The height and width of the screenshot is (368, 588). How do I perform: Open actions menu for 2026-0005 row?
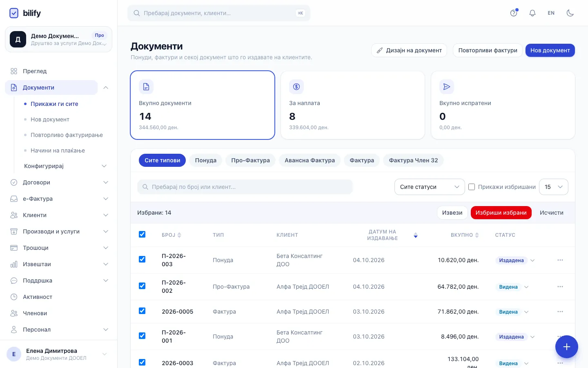pos(560,312)
